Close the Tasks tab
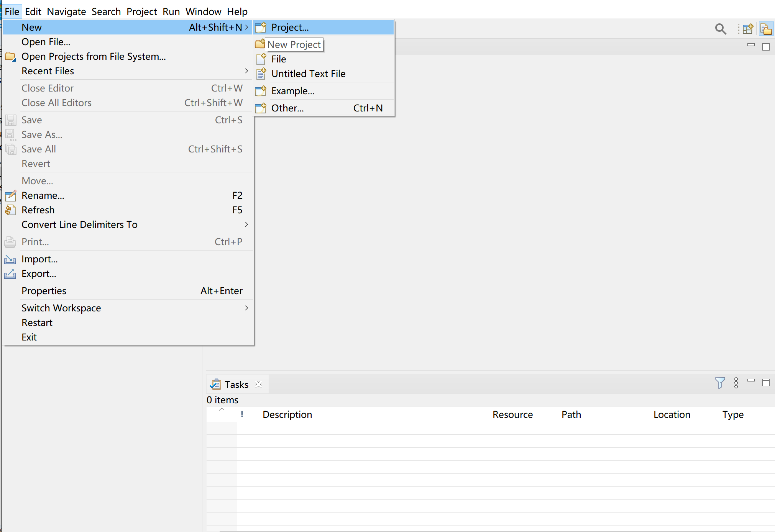The image size is (775, 532). click(259, 384)
